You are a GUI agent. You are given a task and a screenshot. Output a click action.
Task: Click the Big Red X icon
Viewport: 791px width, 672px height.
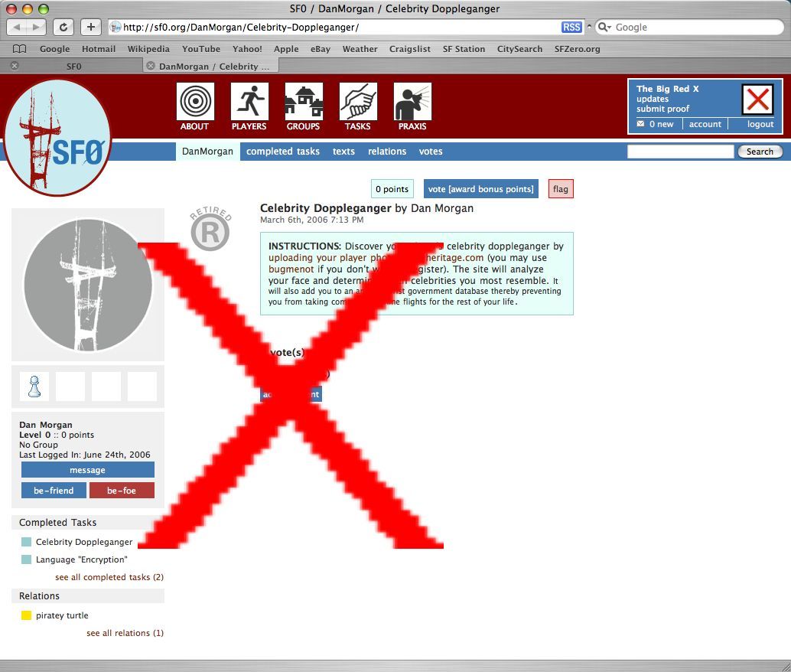tap(757, 99)
